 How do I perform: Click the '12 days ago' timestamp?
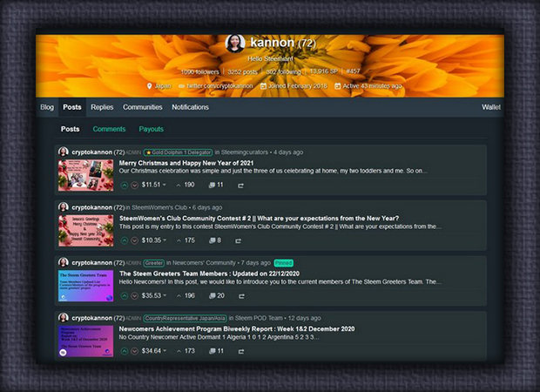click(x=304, y=318)
